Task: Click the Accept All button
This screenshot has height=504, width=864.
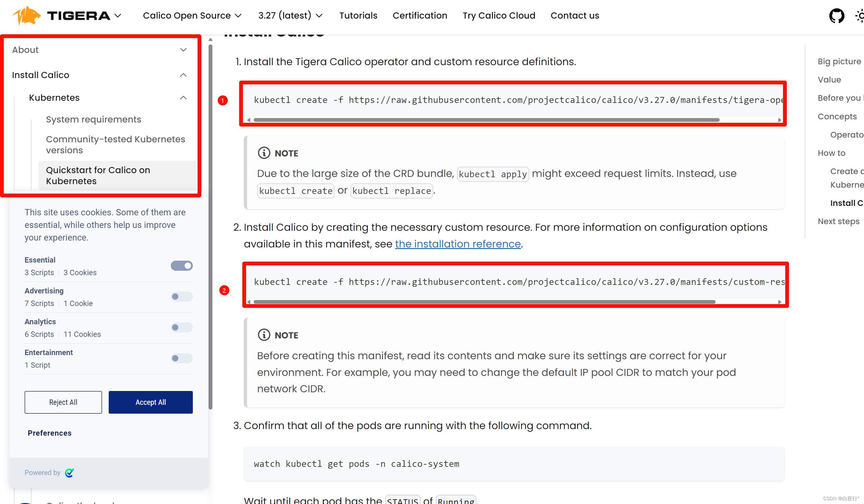Action: click(151, 402)
